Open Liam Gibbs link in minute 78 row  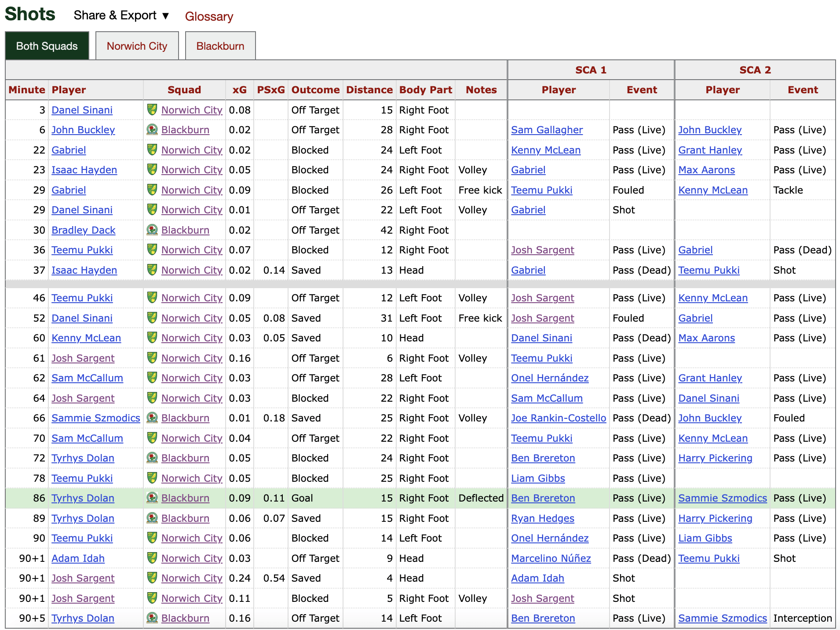click(538, 478)
